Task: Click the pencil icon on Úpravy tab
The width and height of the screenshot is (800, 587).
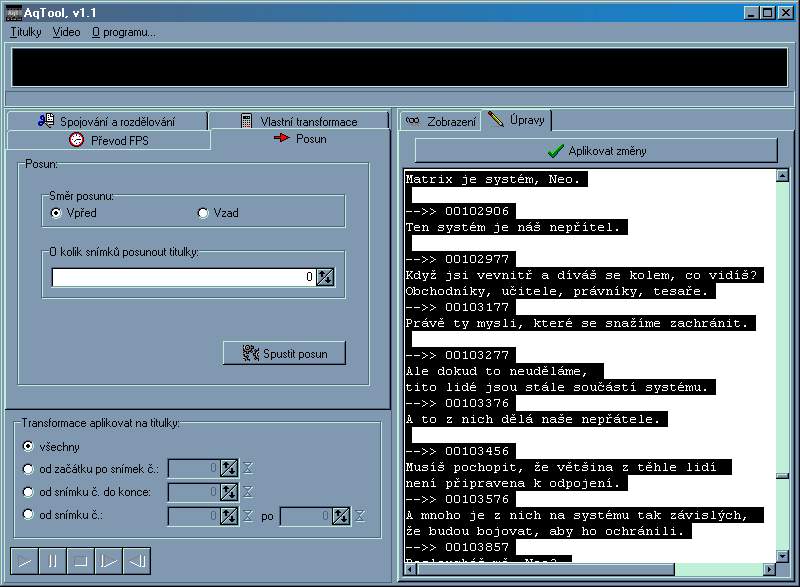Action: click(495, 119)
